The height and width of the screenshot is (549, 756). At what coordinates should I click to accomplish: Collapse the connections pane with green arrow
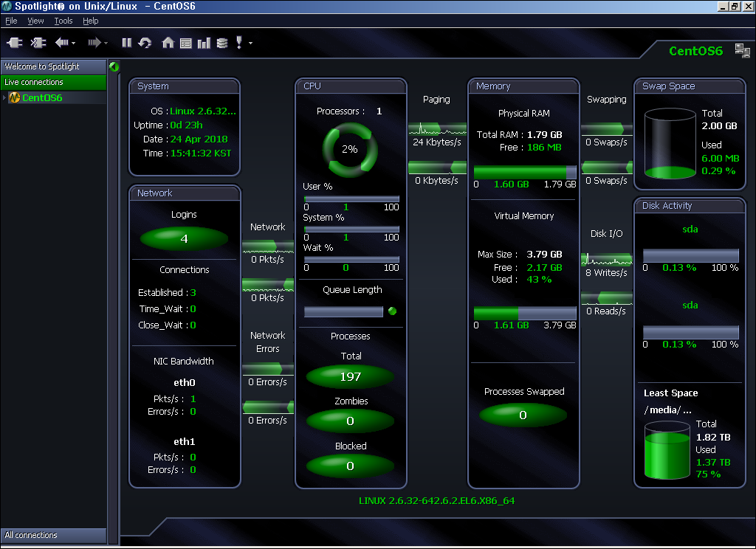114,66
